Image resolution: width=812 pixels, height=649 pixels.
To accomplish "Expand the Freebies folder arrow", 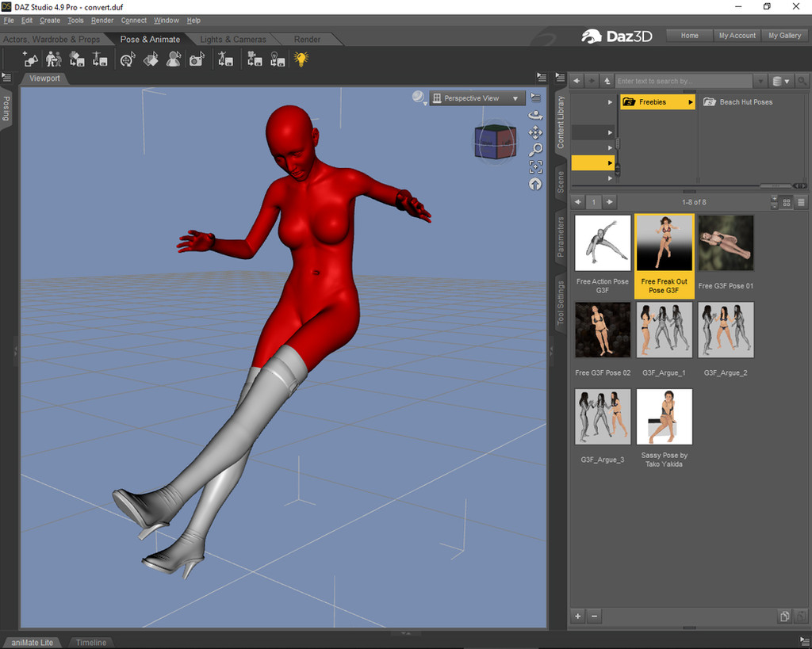I will 691,102.
